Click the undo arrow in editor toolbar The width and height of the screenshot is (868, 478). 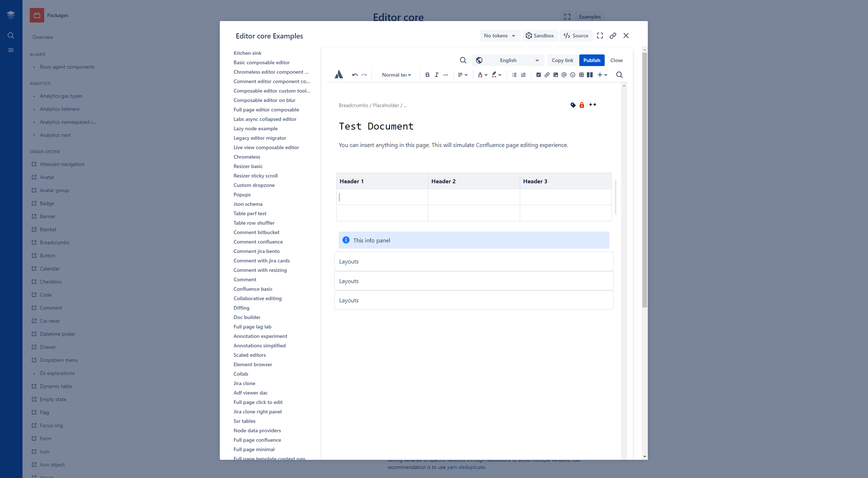click(355, 75)
